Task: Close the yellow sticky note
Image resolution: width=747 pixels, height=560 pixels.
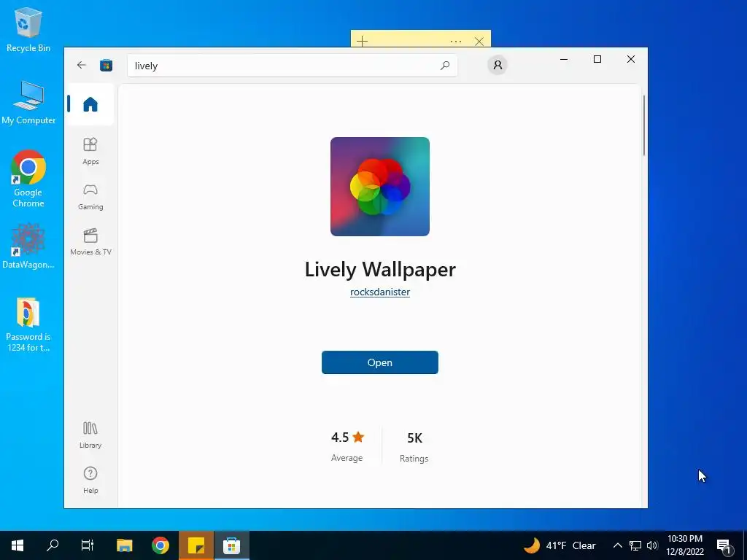Action: pyautogui.click(x=479, y=42)
